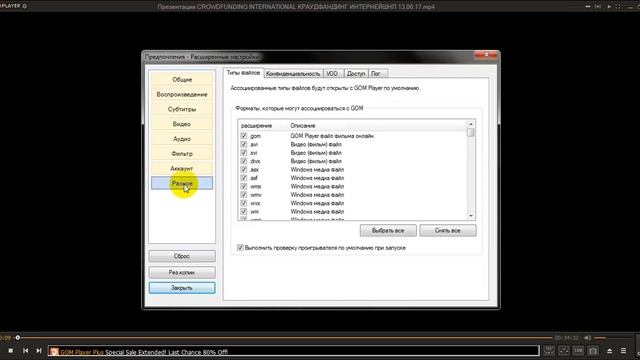Open the Аудио settings category
Image resolution: width=640 pixels, height=360 pixels.
tap(182, 139)
